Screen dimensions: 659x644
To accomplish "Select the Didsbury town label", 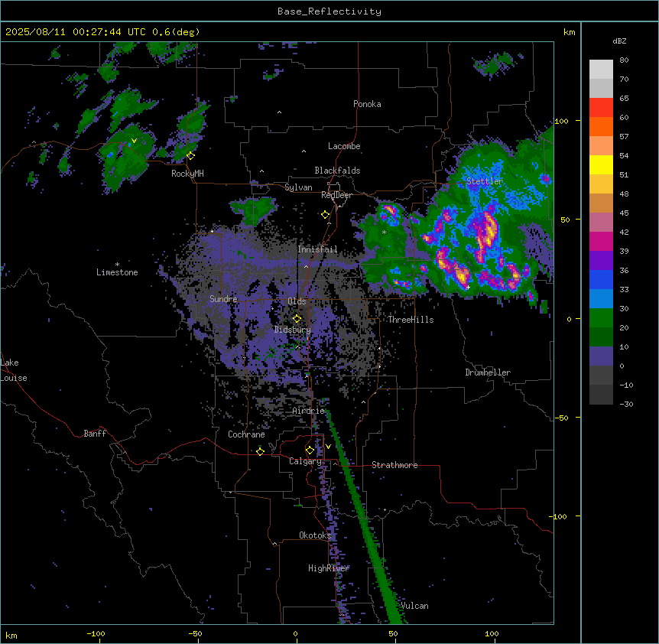I will tap(293, 330).
